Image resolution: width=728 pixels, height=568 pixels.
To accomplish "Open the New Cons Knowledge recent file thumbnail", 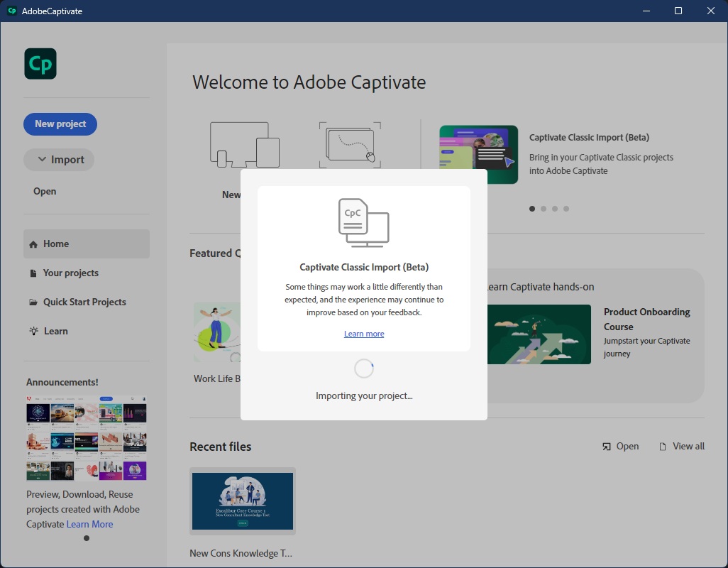I will (x=243, y=501).
